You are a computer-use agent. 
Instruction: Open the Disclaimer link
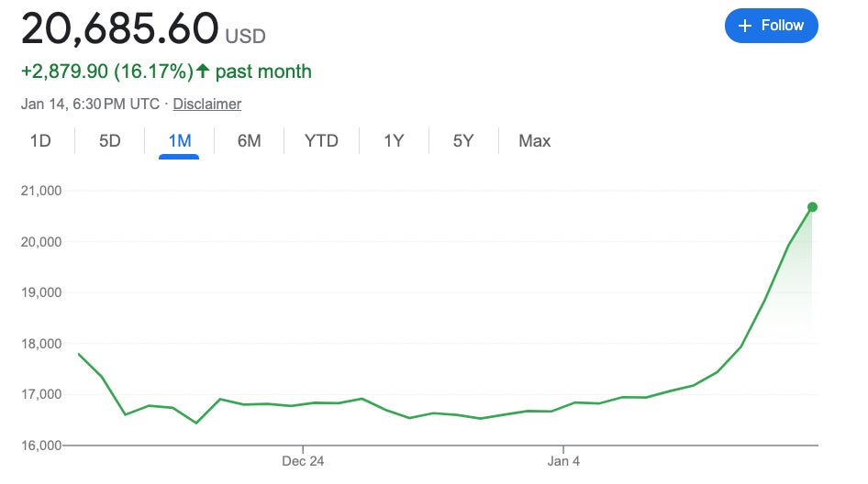[x=206, y=104]
